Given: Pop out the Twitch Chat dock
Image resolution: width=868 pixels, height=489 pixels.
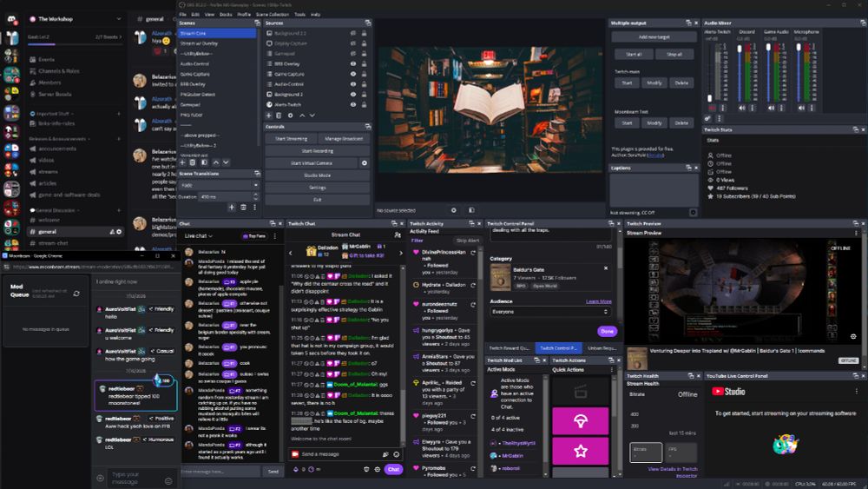Looking at the screenshot, I should click(x=394, y=223).
